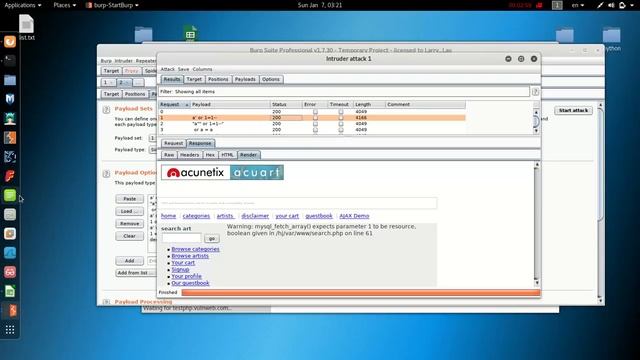Open Payload Options help question mark
This screenshot has width=640, height=360.
pos(106,173)
